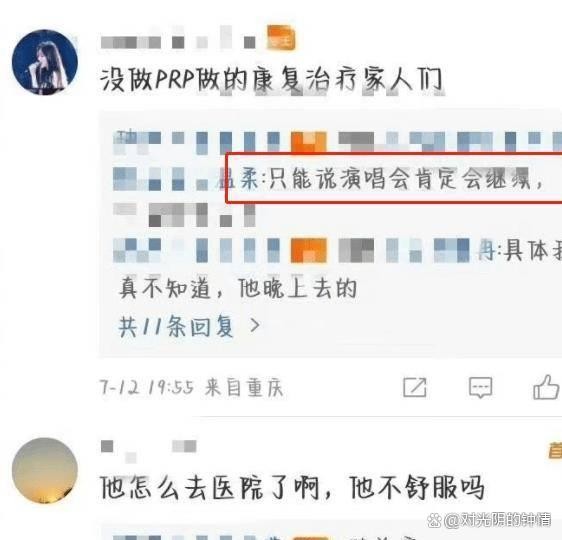
Task: Click the chevron arrow after 共11条回复
Action: tap(255, 325)
